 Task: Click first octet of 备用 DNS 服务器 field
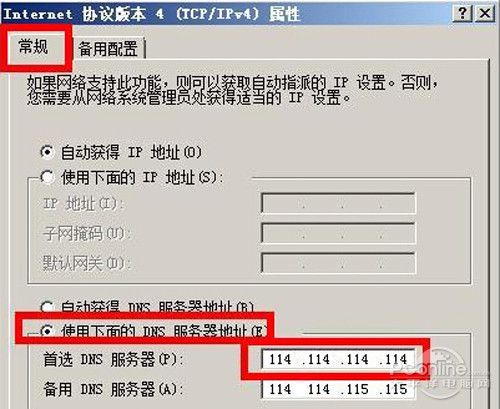tap(280, 389)
